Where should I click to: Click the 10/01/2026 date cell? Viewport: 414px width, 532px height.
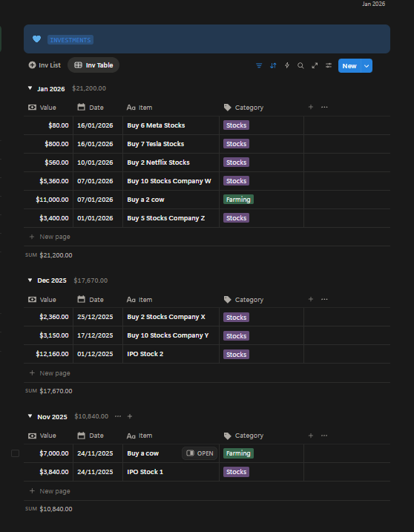pos(98,162)
